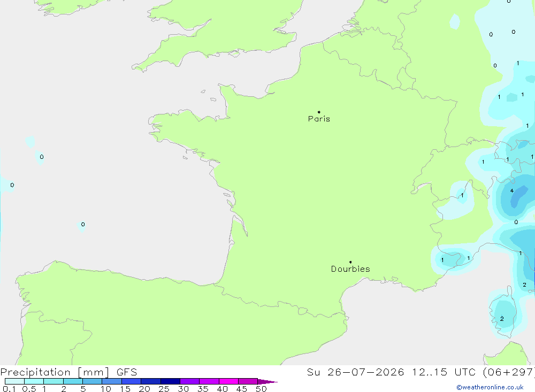535x392 pixels.
Task: Pick the 15–20 mm legend swatch
Action: click(132, 381)
